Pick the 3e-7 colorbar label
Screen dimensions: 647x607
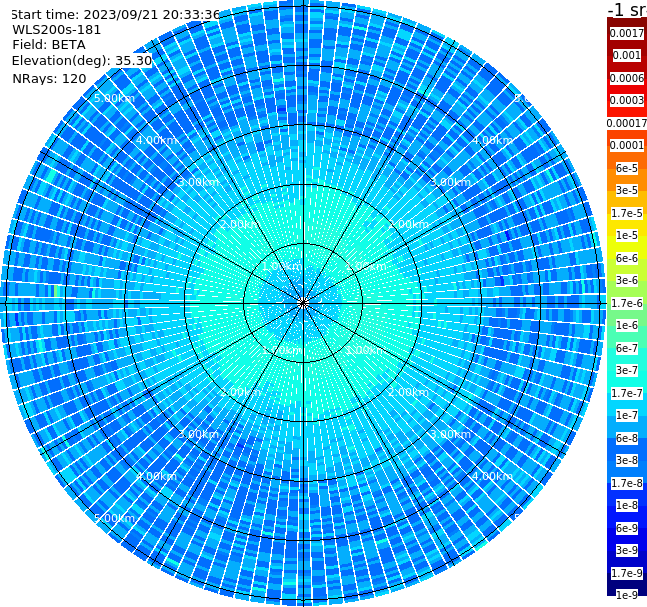627,370
